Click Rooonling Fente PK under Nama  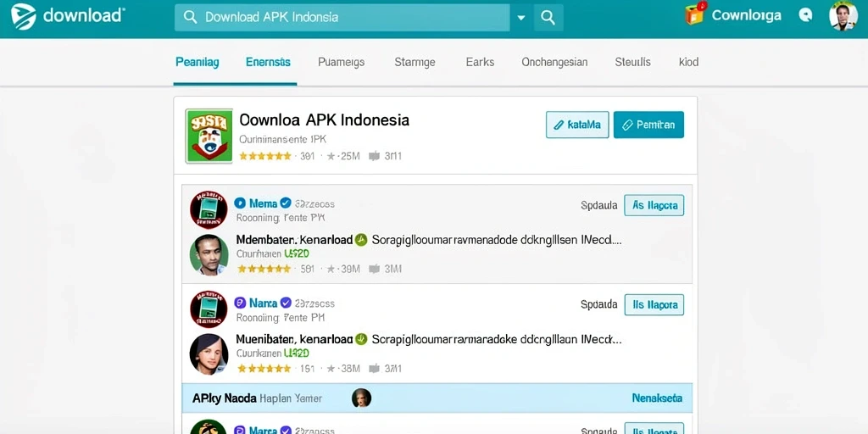pyautogui.click(x=280, y=318)
